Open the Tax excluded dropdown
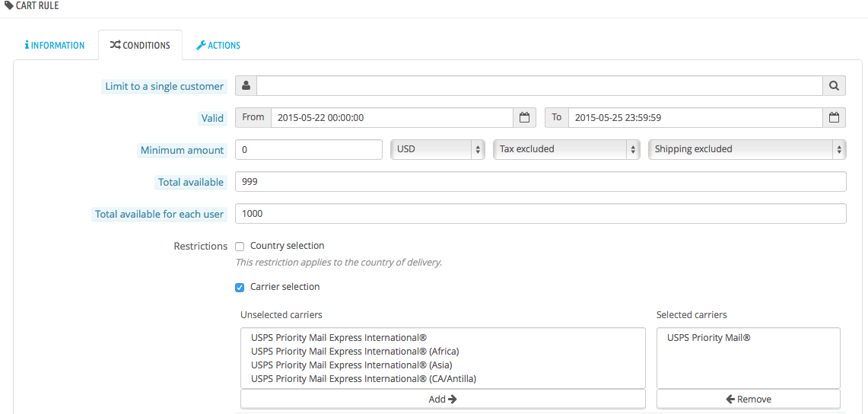This screenshot has width=868, height=414. pyautogui.click(x=566, y=149)
